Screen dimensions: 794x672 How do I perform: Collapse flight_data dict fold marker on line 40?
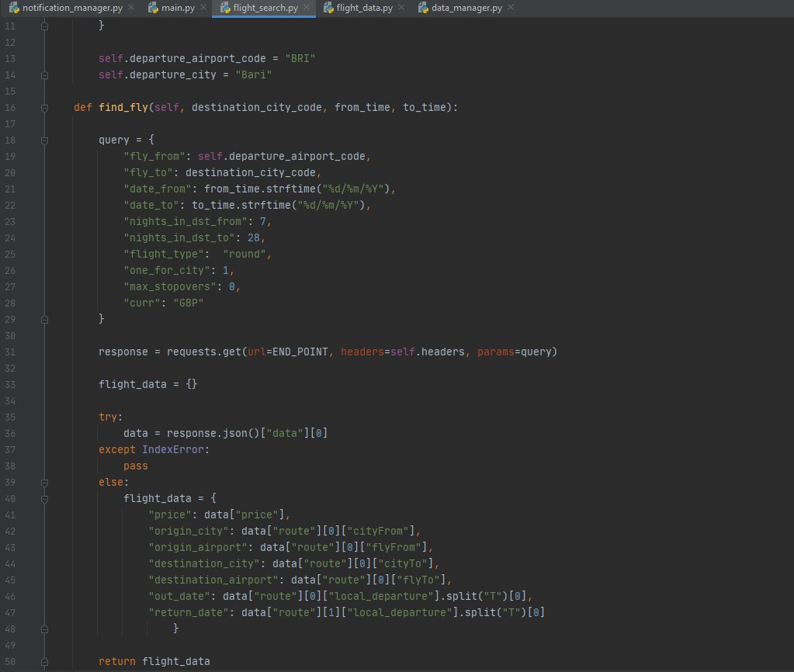(44, 499)
